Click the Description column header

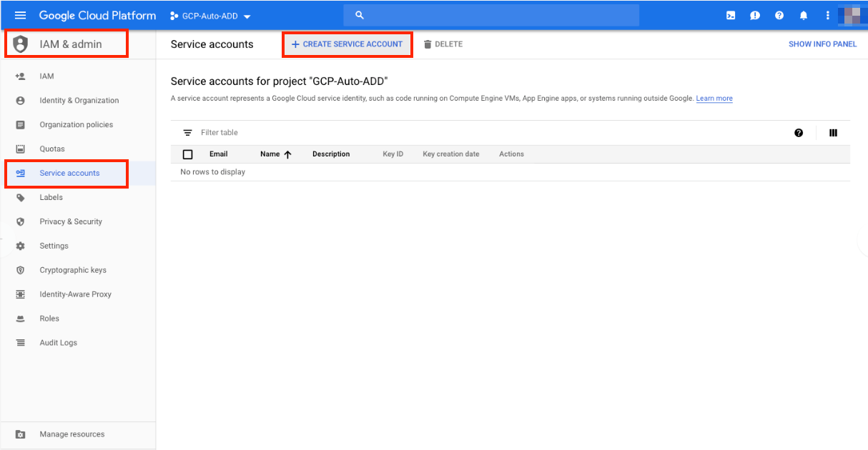pyautogui.click(x=331, y=154)
